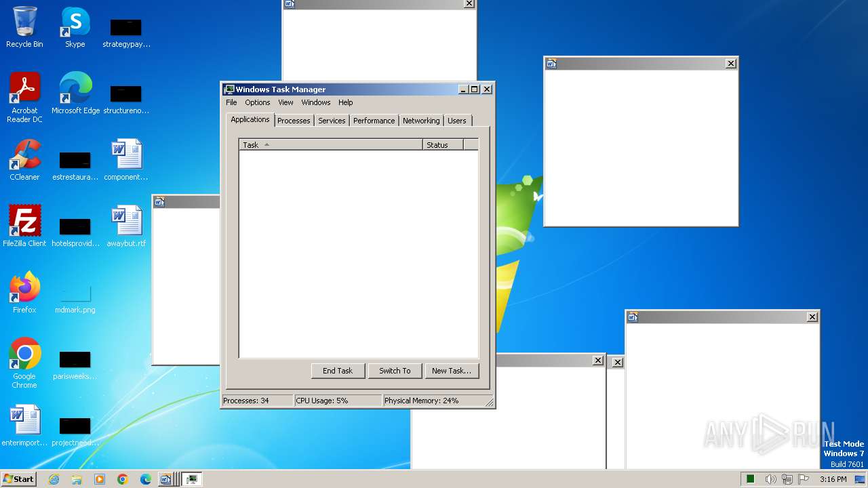Open the Options menu
Viewport: 868px width, 488px height.
(x=258, y=102)
